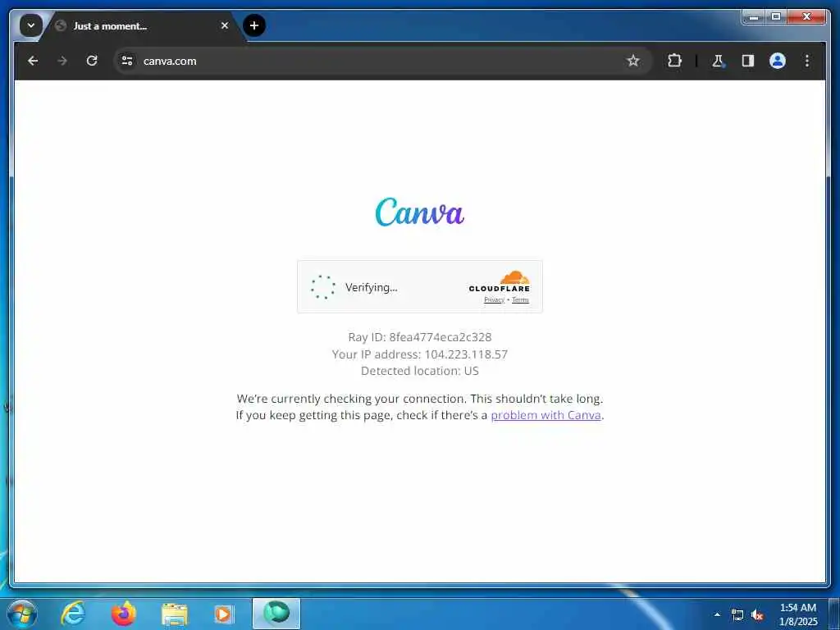Viewport: 840px width, 630px height.
Task: Open the Extensions puzzle icon
Action: tap(674, 61)
